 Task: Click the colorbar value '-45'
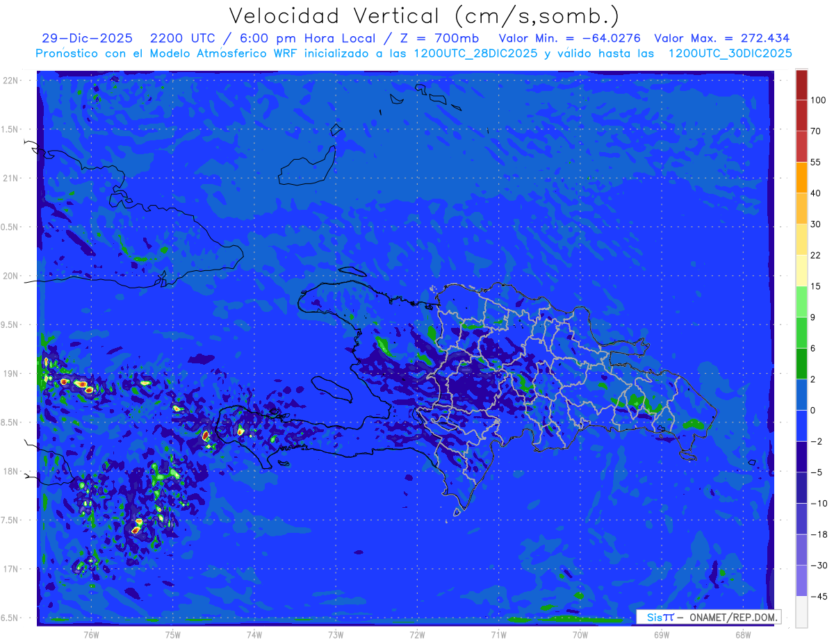(818, 596)
